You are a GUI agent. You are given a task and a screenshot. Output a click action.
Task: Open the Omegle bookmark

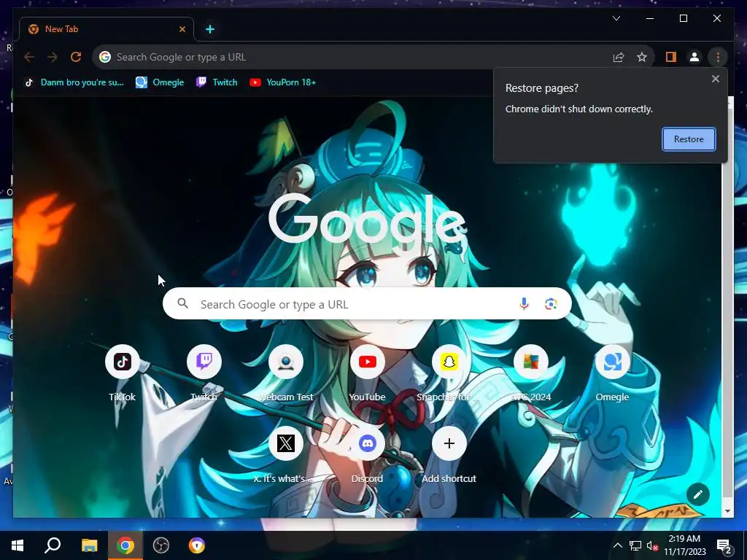coord(160,82)
